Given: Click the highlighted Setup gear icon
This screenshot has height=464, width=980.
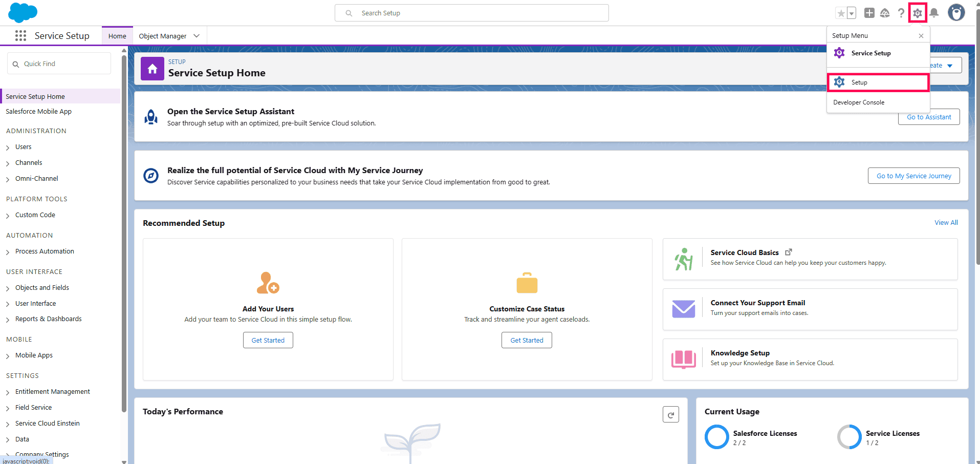Looking at the screenshot, I should (x=918, y=13).
